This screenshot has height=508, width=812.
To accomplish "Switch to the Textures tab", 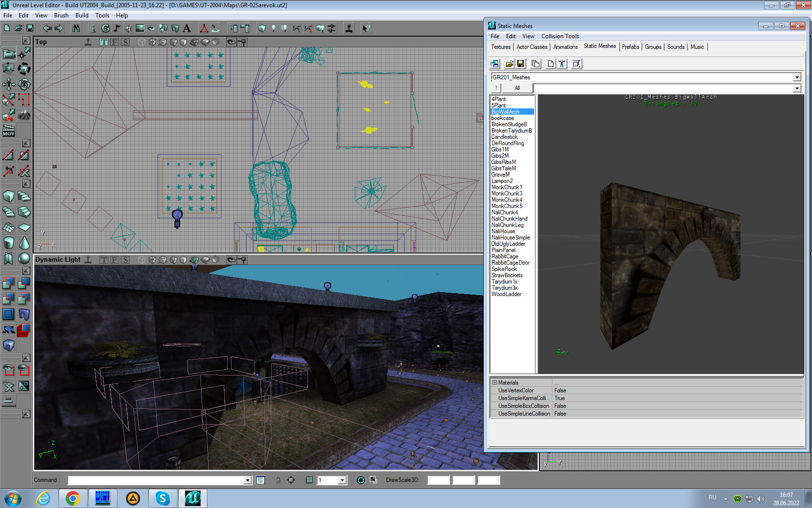I will (x=501, y=47).
